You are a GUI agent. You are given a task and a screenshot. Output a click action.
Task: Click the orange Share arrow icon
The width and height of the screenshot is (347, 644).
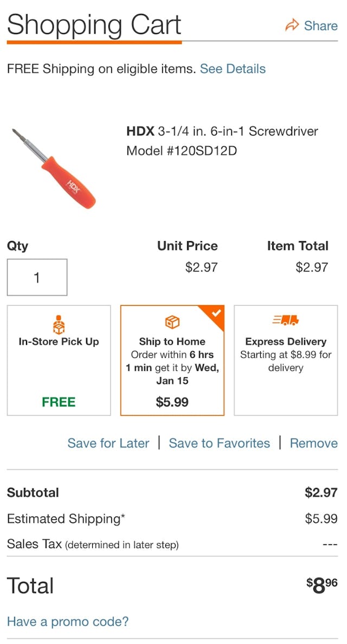(x=292, y=25)
